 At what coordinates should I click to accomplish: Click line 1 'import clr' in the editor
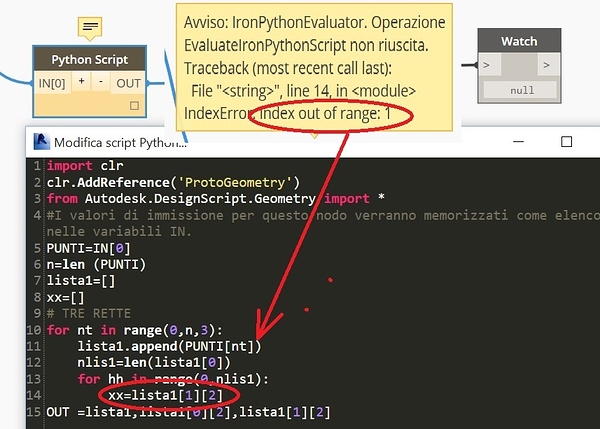pos(85,166)
